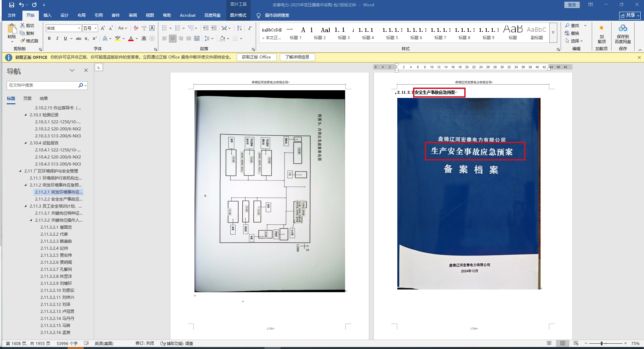Toggle superscript formatting
Image resolution: width=644 pixels, height=349 pixels.
click(95, 38)
